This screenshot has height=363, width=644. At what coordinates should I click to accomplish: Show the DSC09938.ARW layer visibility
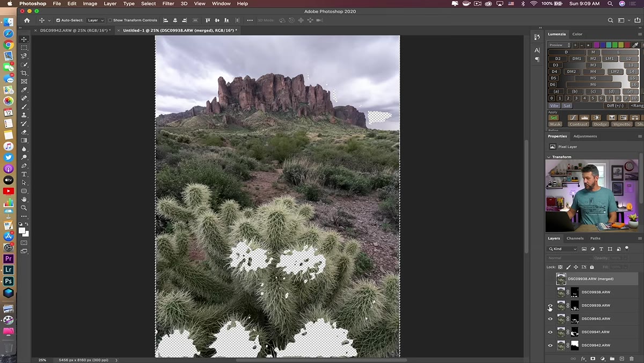(550, 292)
